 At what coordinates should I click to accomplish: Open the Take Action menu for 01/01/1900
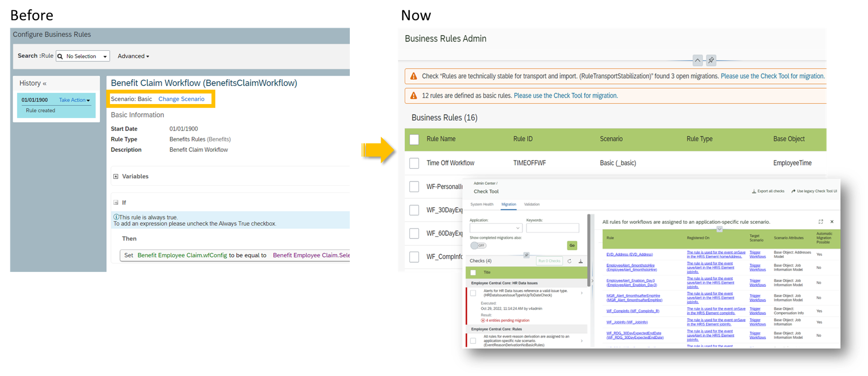[x=75, y=100]
